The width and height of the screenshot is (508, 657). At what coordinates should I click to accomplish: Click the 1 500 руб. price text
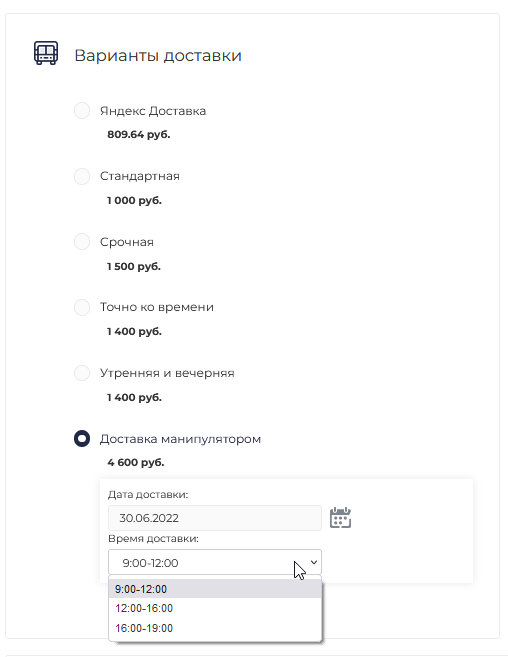click(134, 266)
